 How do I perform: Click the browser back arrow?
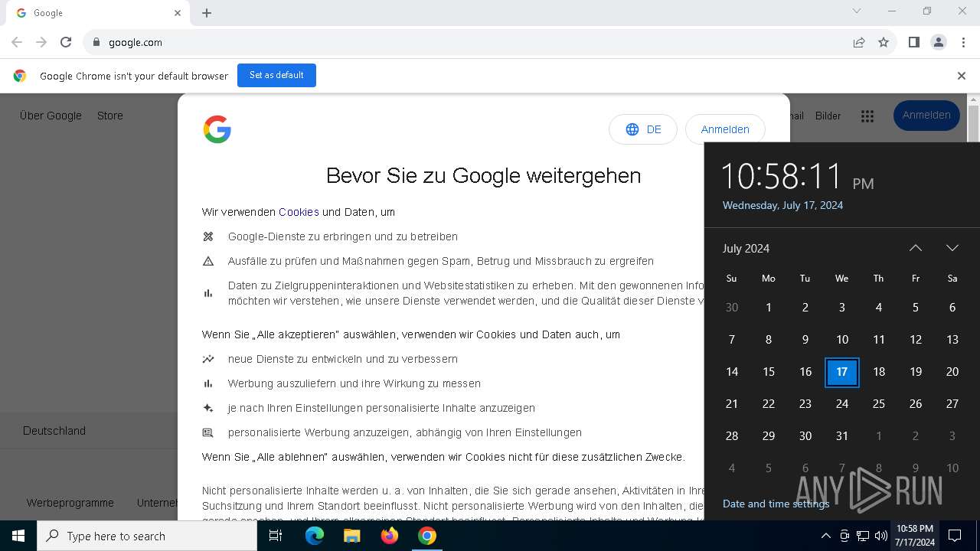[x=17, y=42]
